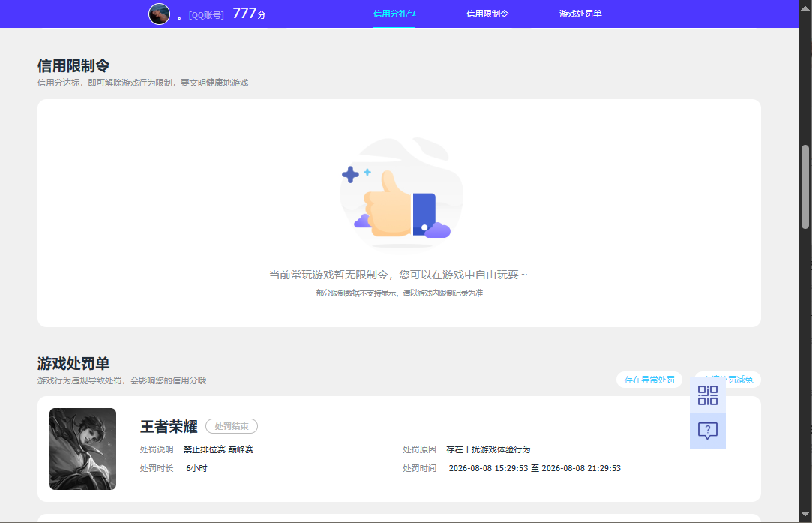Click the message 当前常玩游戏暂无限制令
The image size is (812, 523).
click(x=397, y=275)
